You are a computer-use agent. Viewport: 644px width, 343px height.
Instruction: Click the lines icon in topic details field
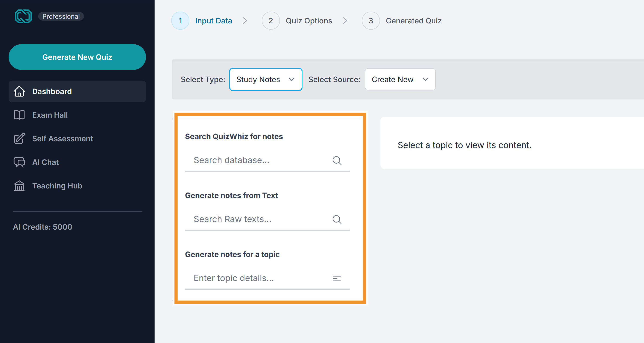click(337, 278)
